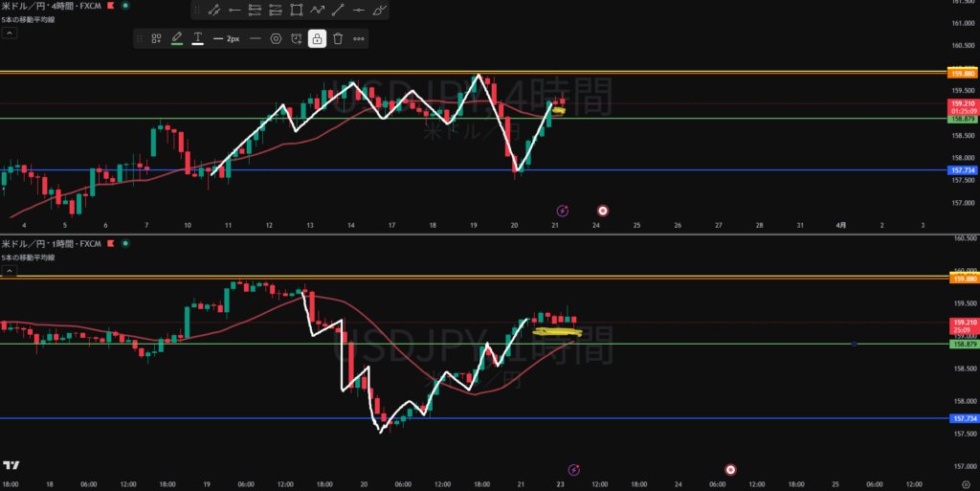This screenshot has width=980, height=491.
Task: Collapse the 4-hour chart indicator legend
Action: (x=9, y=33)
